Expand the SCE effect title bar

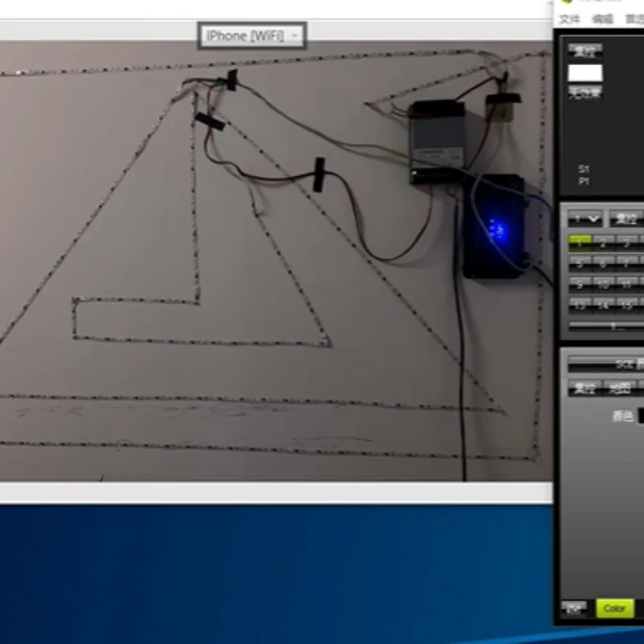620,364
